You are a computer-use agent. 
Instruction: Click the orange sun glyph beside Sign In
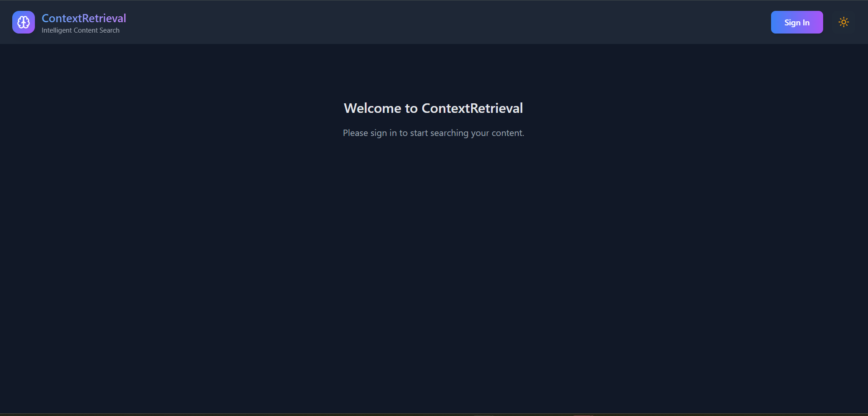point(843,22)
